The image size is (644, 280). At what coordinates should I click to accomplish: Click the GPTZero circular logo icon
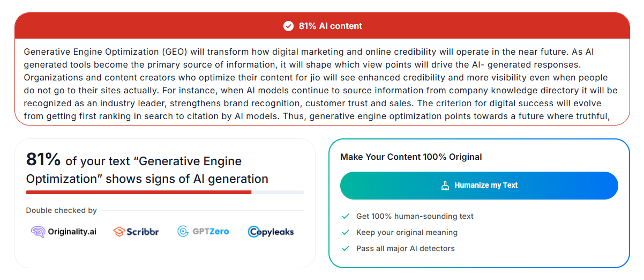183,231
